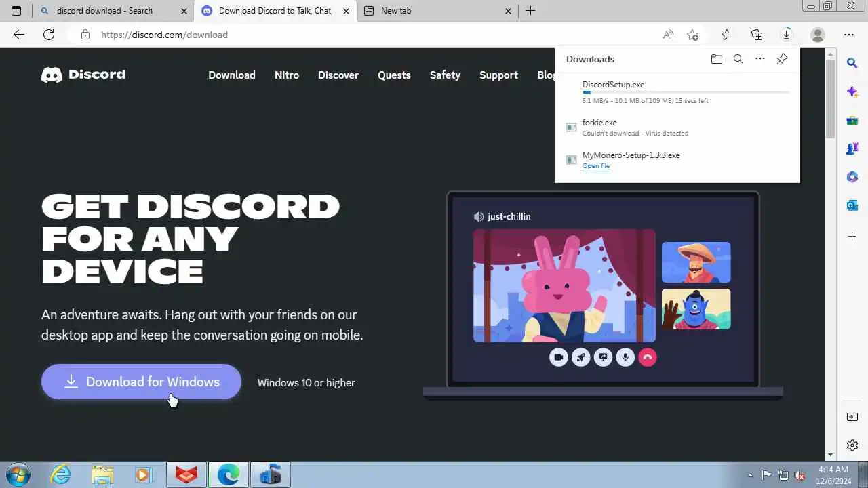The height and width of the screenshot is (488, 868).
Task: Open the Collections toolbar icon
Action: [757, 35]
